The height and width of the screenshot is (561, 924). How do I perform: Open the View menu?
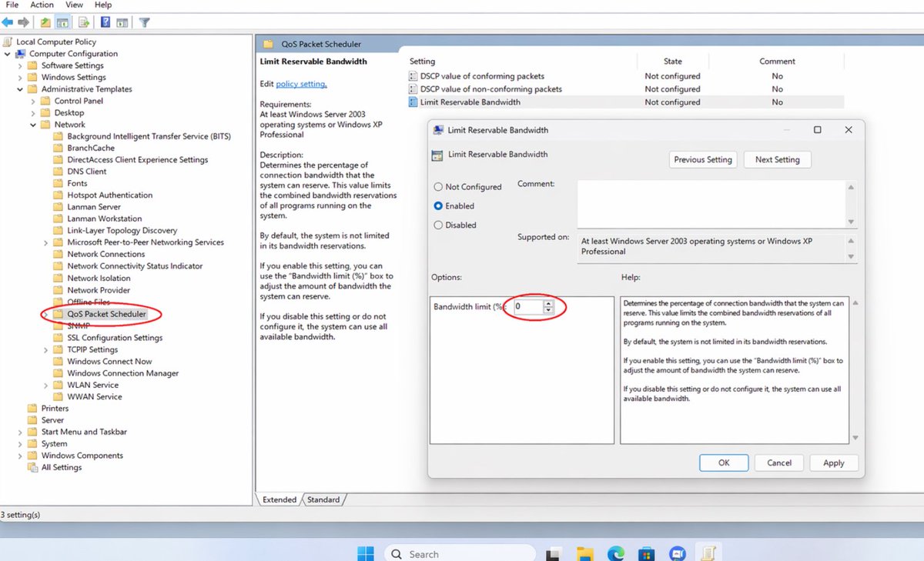pos(74,5)
